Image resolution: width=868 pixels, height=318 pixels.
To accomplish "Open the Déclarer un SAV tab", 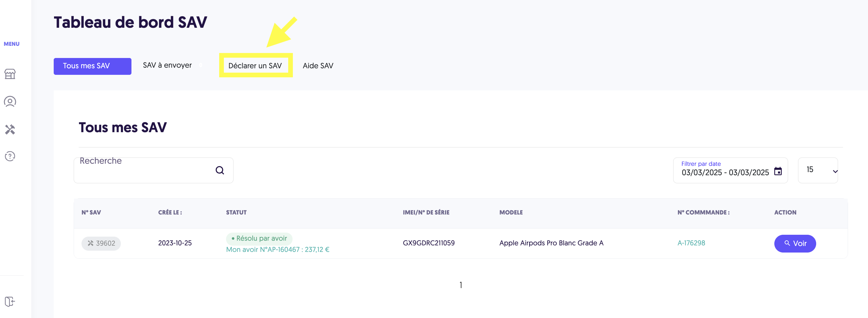I will (x=255, y=65).
